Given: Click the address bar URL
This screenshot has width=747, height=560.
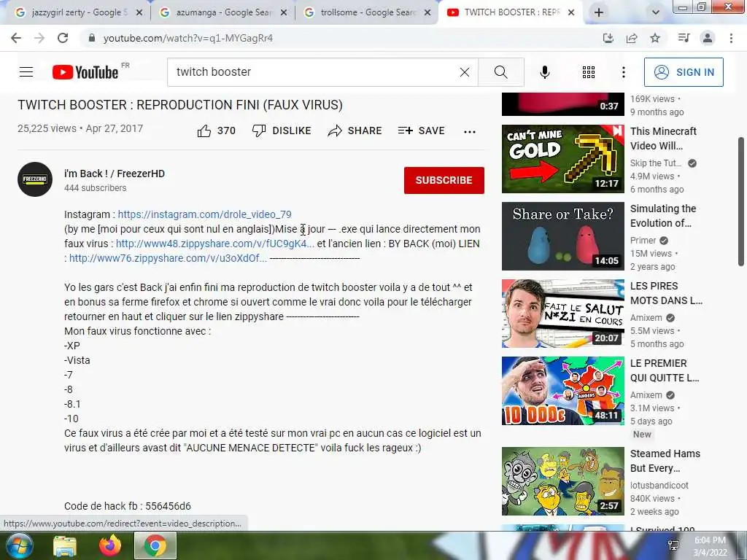Looking at the screenshot, I should point(188,38).
